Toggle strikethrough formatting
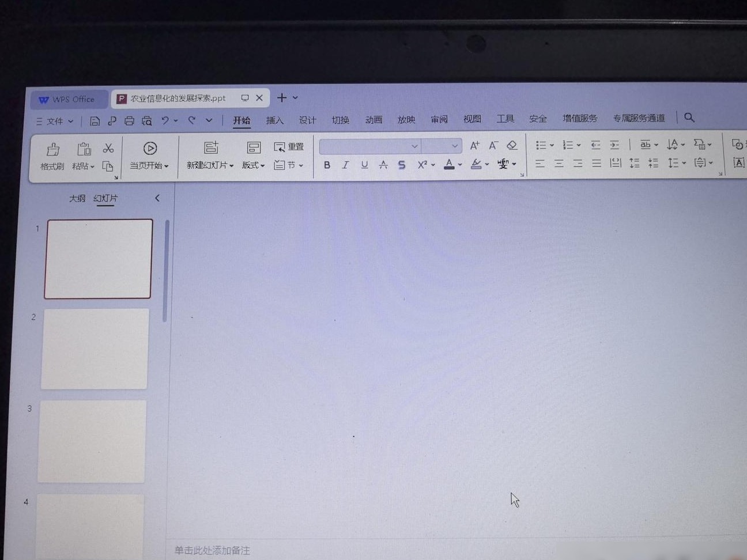 pyautogui.click(x=383, y=165)
